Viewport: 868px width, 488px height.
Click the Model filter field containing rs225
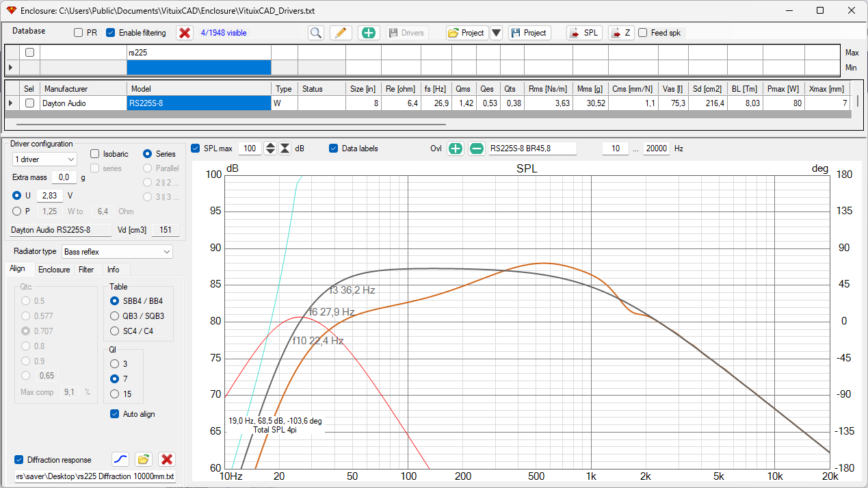pos(199,53)
